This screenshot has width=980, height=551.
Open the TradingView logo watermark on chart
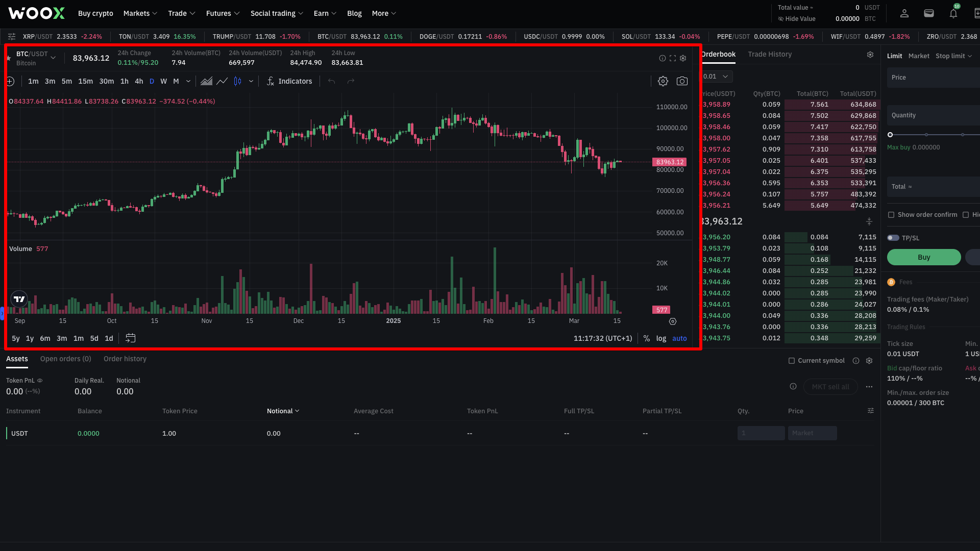[19, 299]
